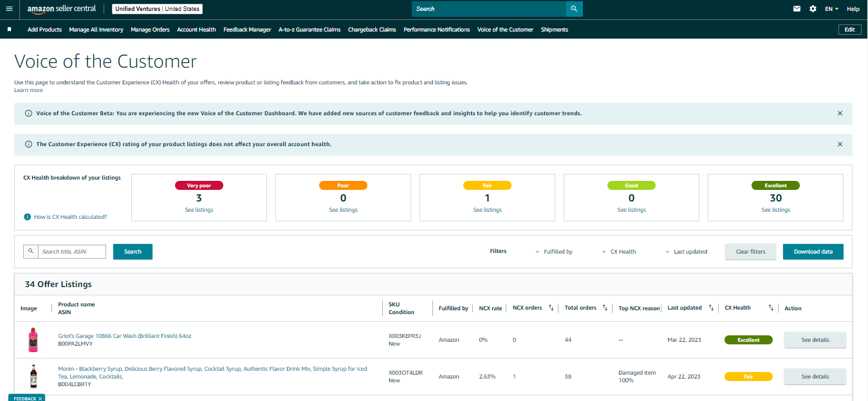Open A-to-z Guarantee Claims
Screen dimensions: 868x401
pyautogui.click(x=309, y=30)
